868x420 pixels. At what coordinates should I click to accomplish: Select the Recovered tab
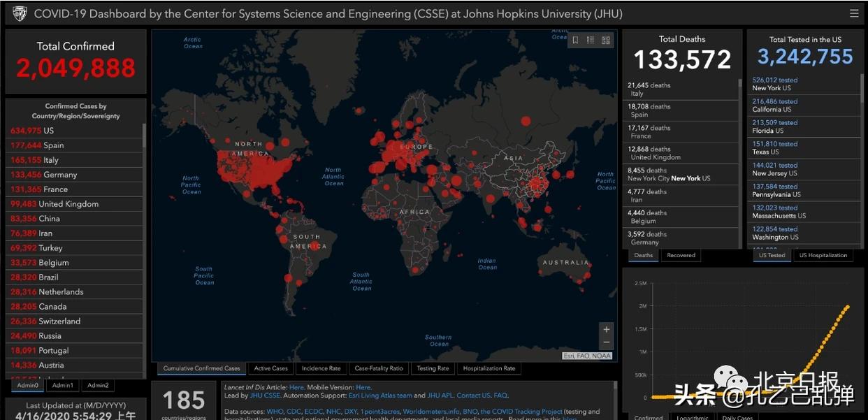click(x=681, y=255)
